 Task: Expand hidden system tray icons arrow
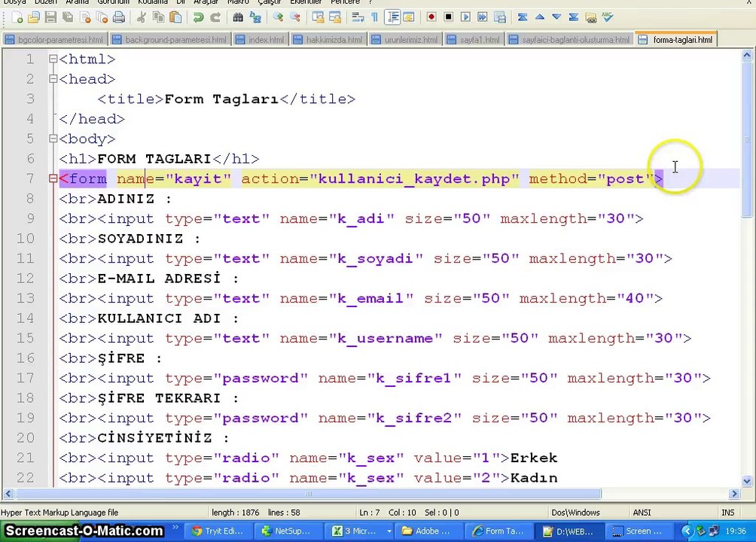(687, 531)
